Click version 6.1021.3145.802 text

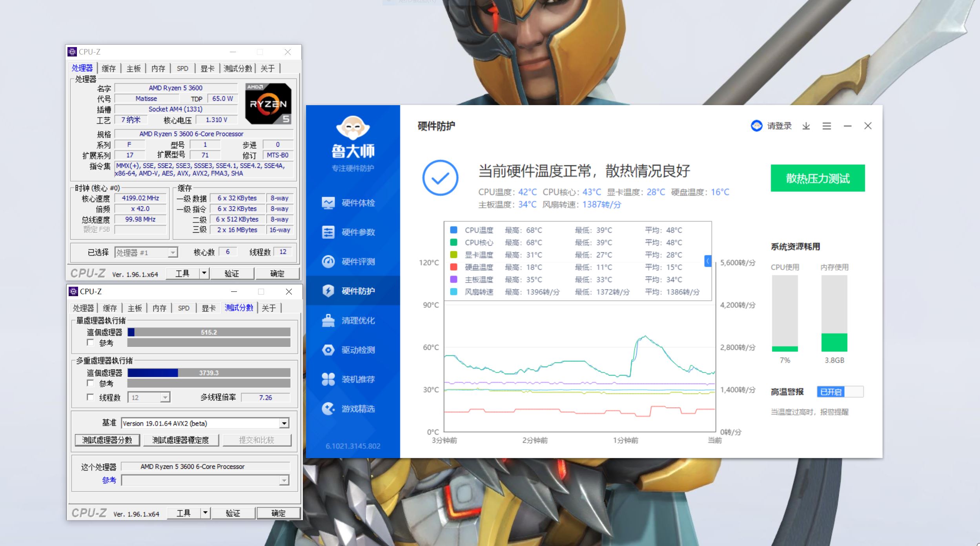tap(353, 446)
